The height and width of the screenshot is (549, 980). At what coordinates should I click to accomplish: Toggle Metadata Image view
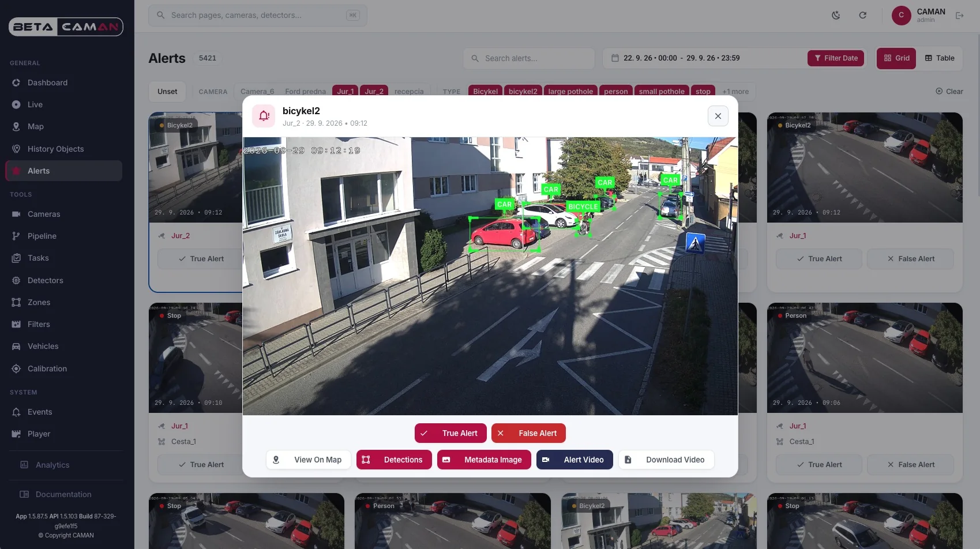[x=484, y=460]
